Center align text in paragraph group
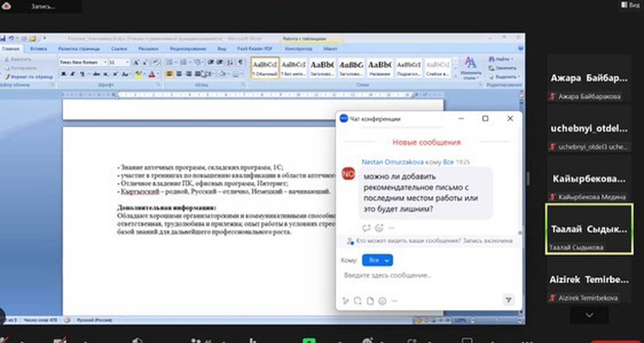 tap(179, 74)
